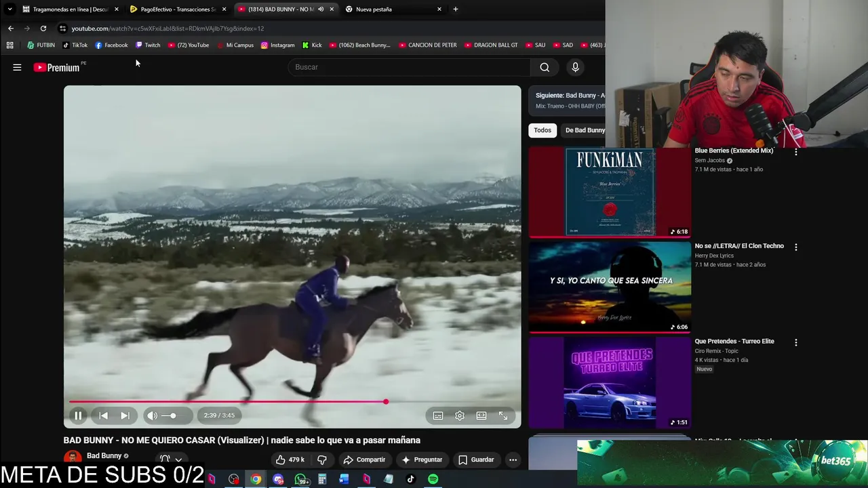Go back with browser back arrow
Image resolution: width=868 pixels, height=488 pixels.
tap(10, 28)
